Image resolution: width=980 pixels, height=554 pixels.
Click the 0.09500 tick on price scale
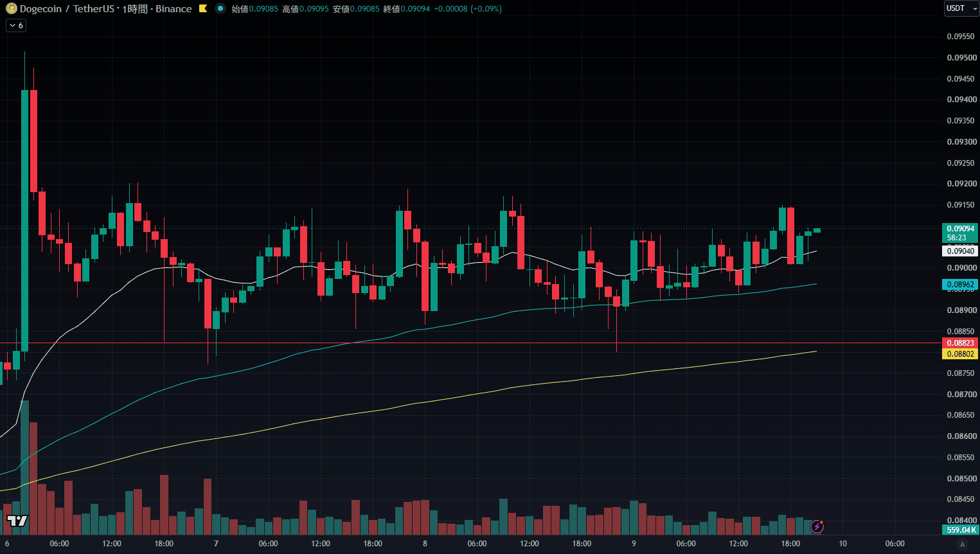point(961,58)
